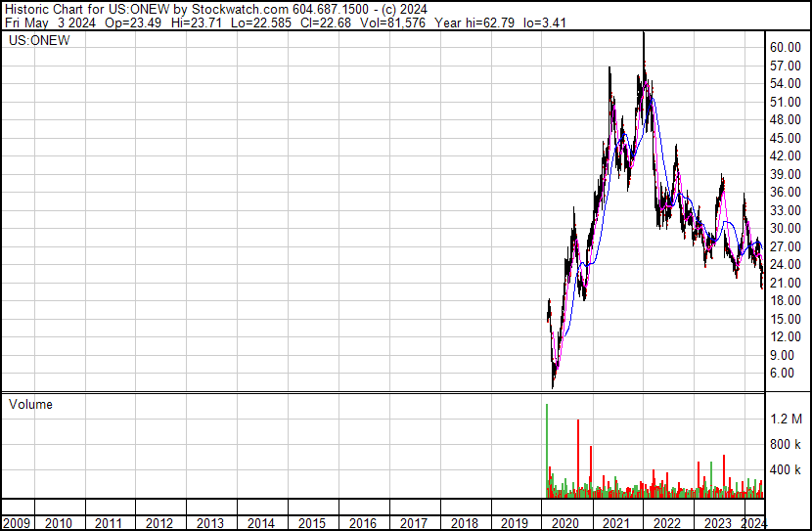Pick the 2024 year marker
This screenshot has height=531, width=812.
[x=753, y=523]
